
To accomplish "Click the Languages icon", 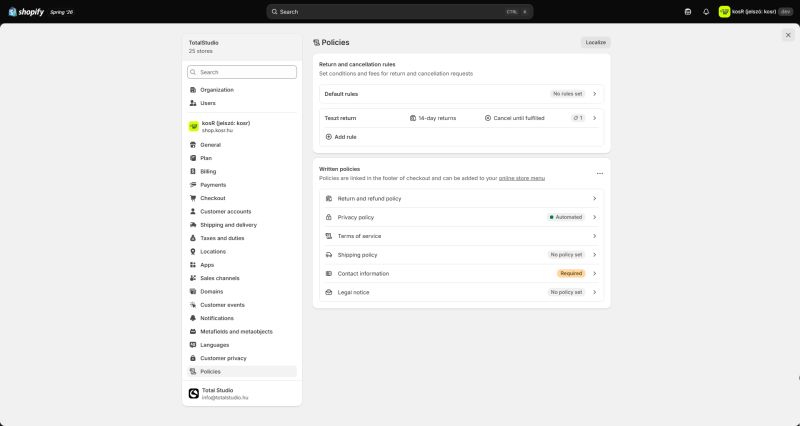I will (x=193, y=345).
